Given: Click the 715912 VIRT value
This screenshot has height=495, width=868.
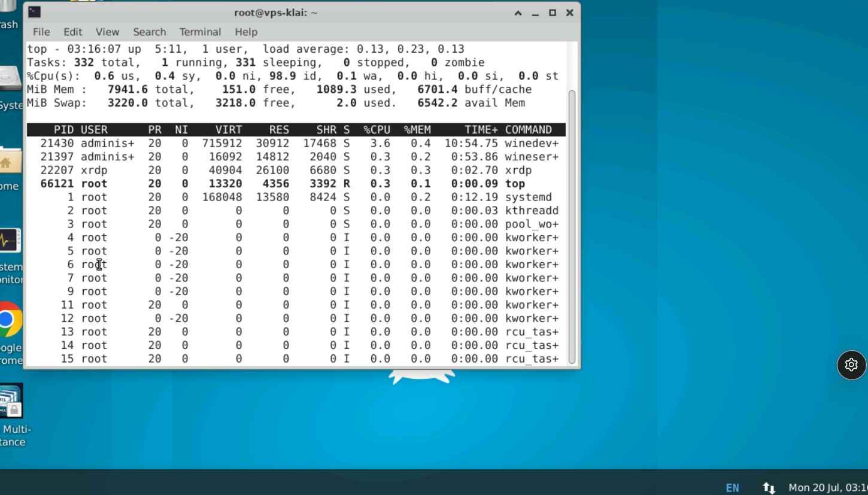Looking at the screenshot, I should 222,144.
